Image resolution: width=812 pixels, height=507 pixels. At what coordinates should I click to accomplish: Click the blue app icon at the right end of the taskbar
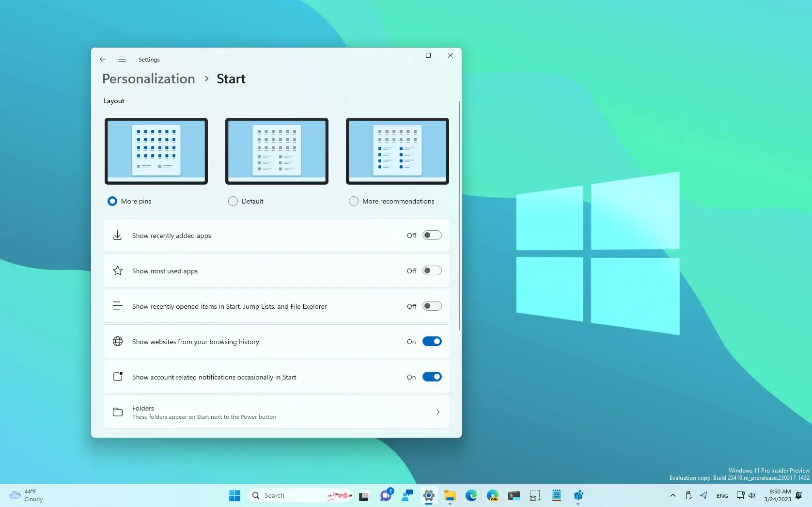pos(578,495)
